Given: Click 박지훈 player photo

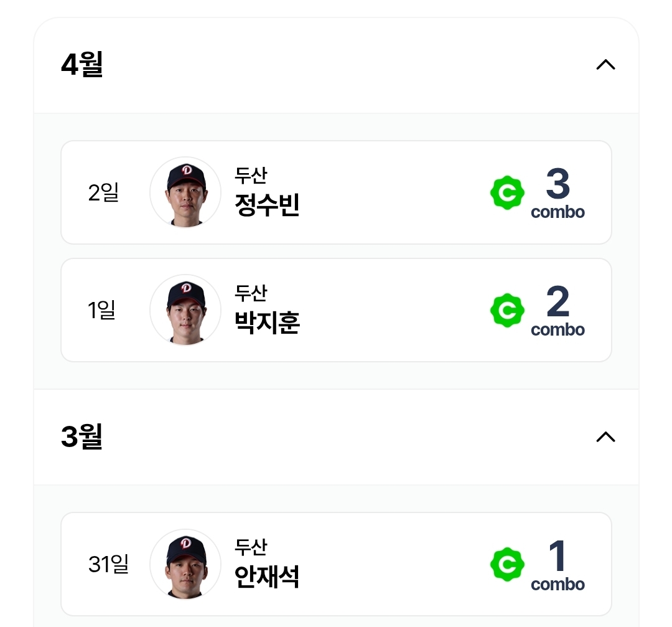Looking at the screenshot, I should tap(185, 310).
